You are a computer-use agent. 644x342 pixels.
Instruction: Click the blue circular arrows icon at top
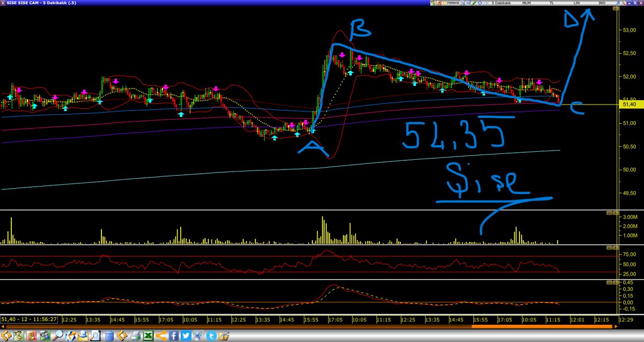(480, 3)
